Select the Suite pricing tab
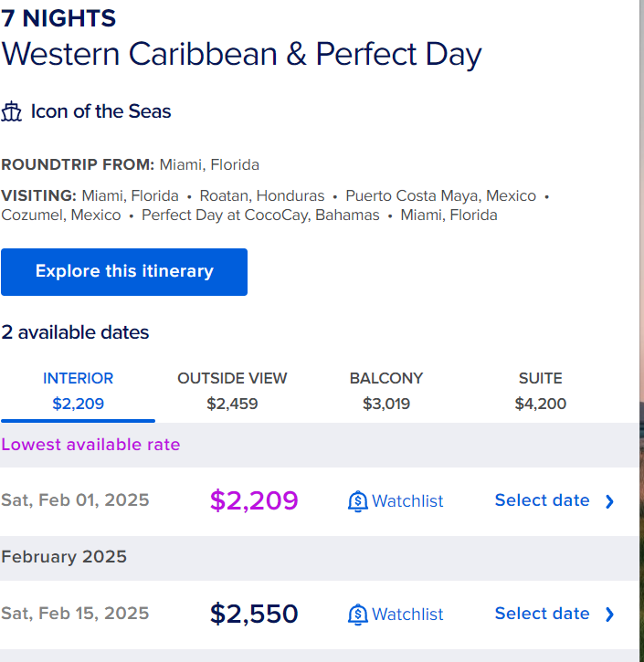Viewport: 644px width, 662px height. click(x=541, y=392)
